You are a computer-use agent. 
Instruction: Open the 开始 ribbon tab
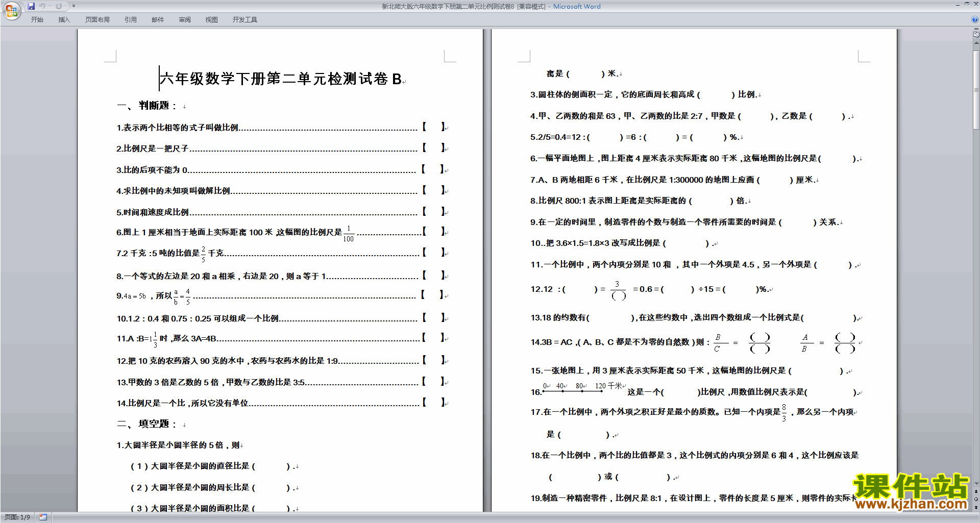[x=37, y=20]
